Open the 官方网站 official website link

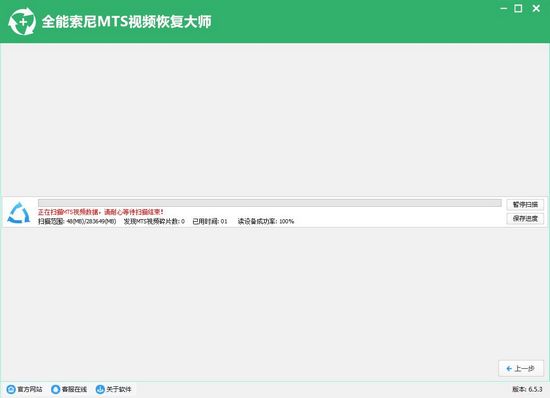pyautogui.click(x=25, y=389)
